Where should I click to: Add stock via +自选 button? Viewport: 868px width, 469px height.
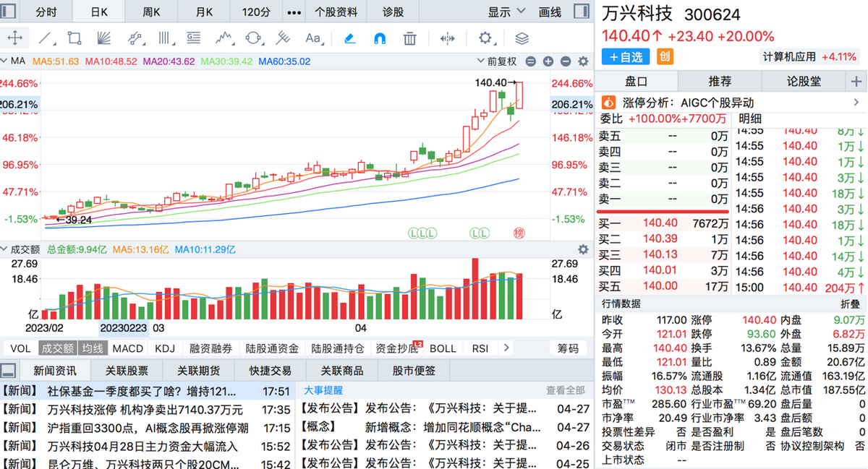point(626,56)
